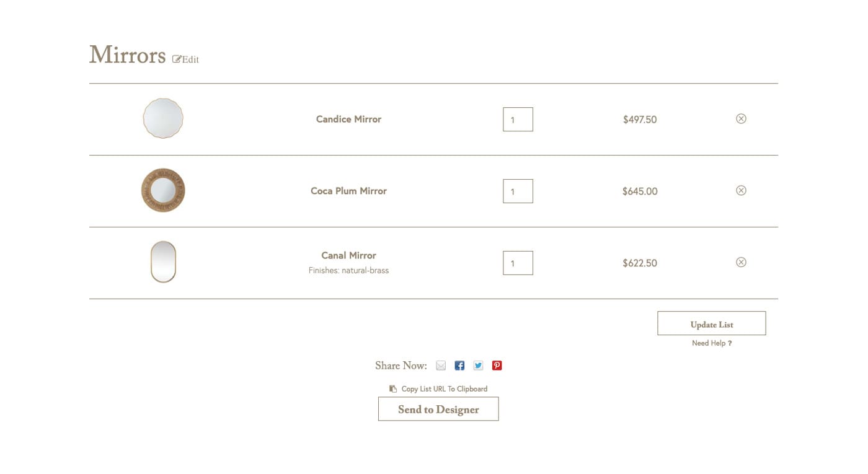The height and width of the screenshot is (474, 868).
Task: Share the list on Pinterest
Action: [497, 366]
